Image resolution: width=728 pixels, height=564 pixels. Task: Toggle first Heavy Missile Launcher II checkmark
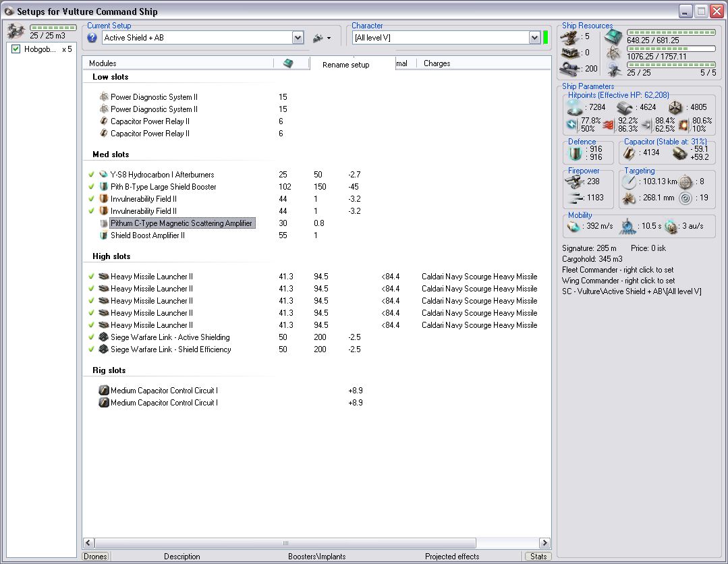92,276
